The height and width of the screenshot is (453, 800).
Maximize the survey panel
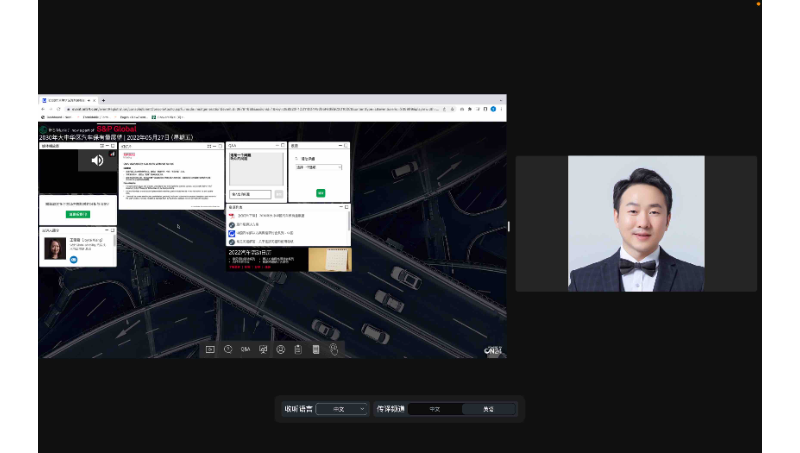click(346, 145)
